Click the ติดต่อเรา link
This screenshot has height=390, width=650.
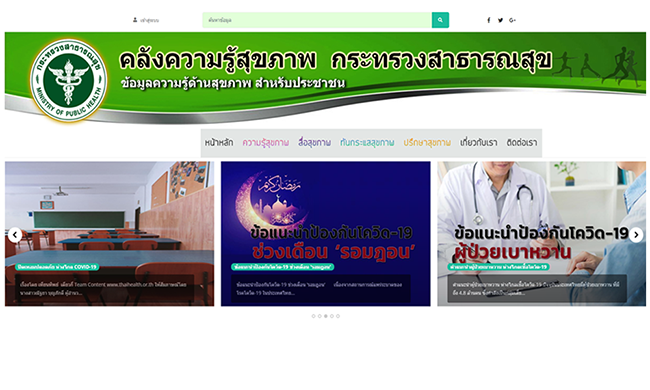(x=522, y=143)
